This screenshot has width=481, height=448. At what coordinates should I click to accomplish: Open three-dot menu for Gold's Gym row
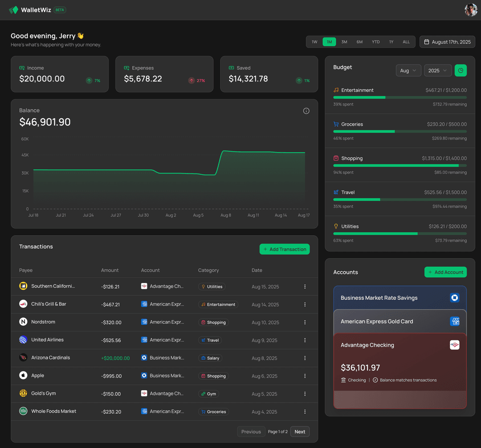(305, 394)
